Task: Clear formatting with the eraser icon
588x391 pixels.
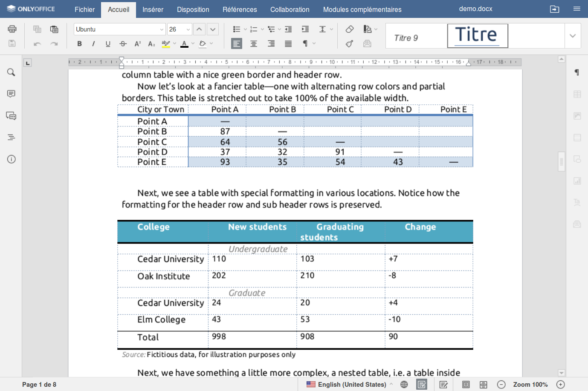Action: pos(350,29)
